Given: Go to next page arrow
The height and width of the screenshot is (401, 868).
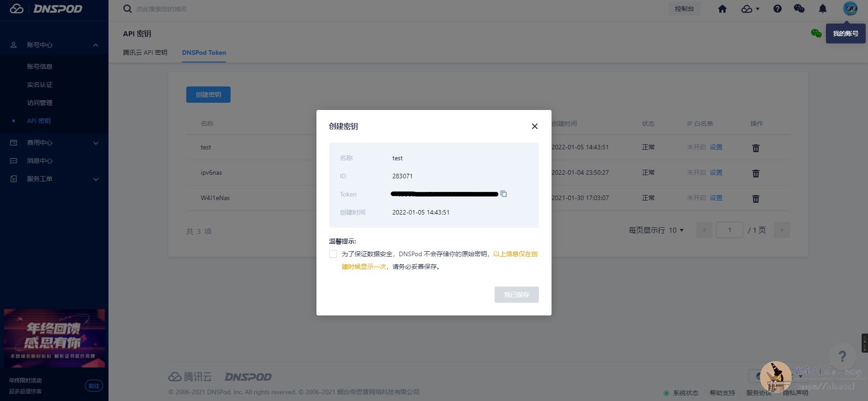Looking at the screenshot, I should point(782,230).
